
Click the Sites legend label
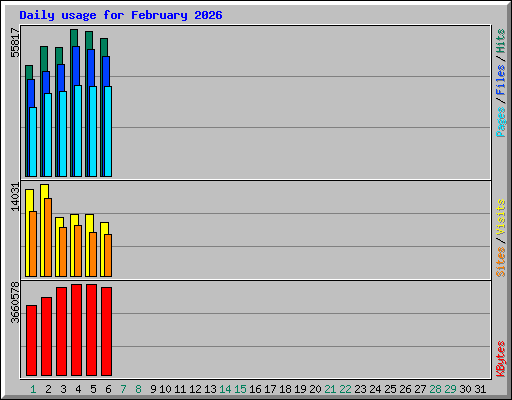click(500, 262)
